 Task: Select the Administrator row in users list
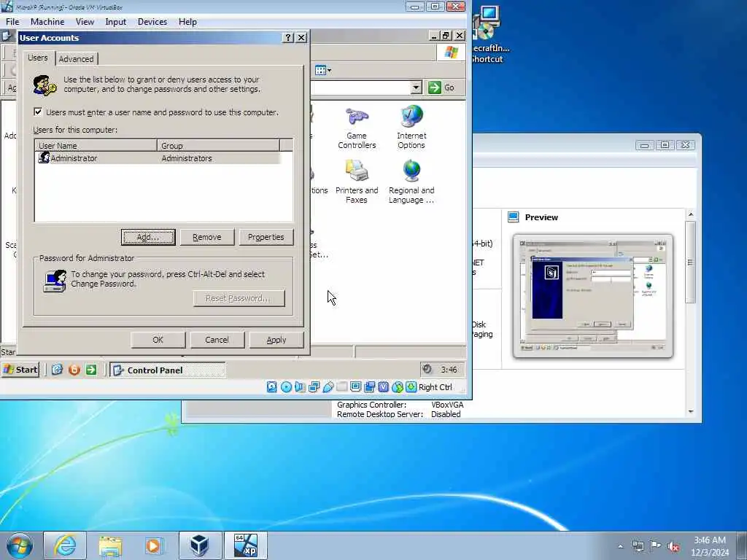tap(159, 158)
